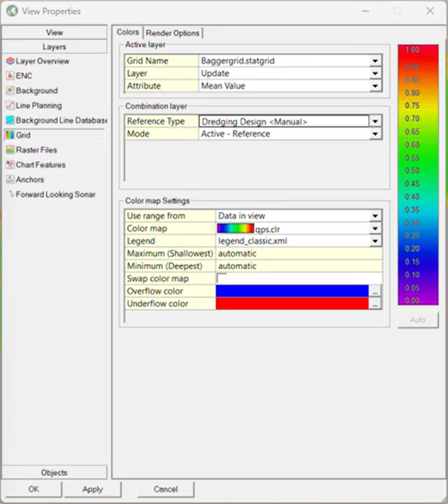The image size is (448, 504).
Task: Click the Cancel button
Action: 166,489
